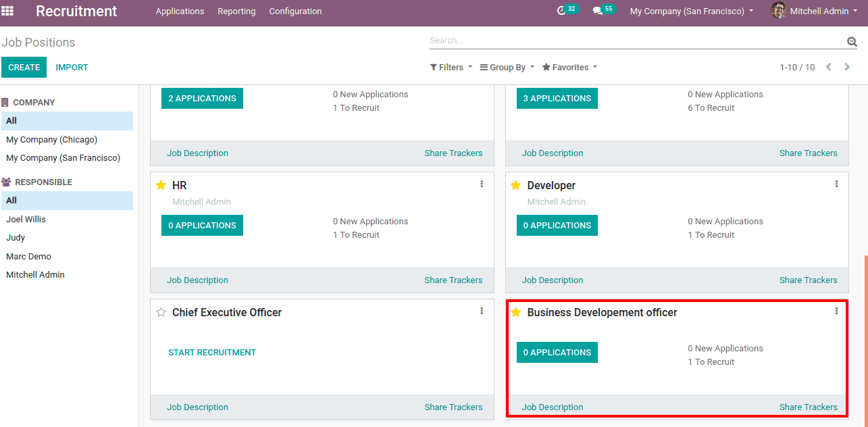Screen dimensions: 868x427
Task: Click Mitchell Admin avatar picture
Action: coord(779,11)
